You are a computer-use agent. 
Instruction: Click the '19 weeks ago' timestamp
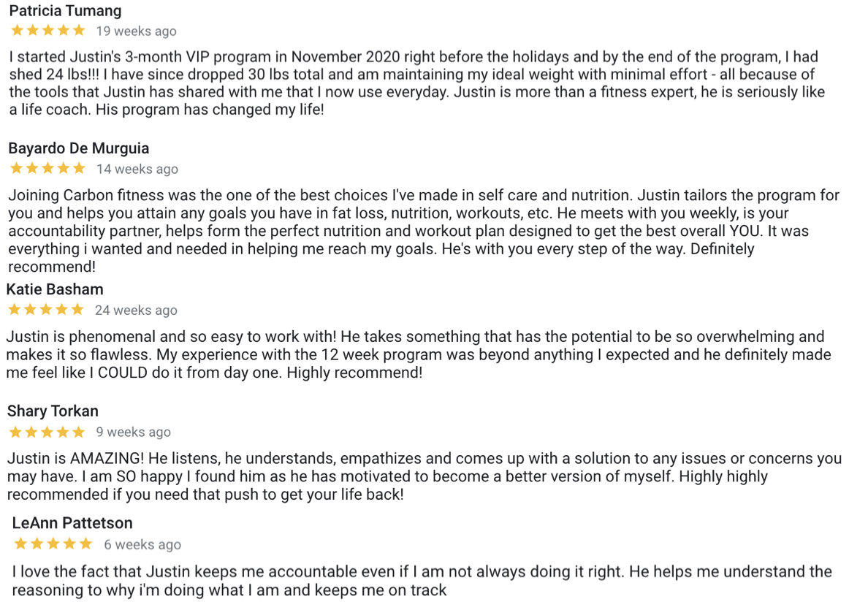(136, 31)
